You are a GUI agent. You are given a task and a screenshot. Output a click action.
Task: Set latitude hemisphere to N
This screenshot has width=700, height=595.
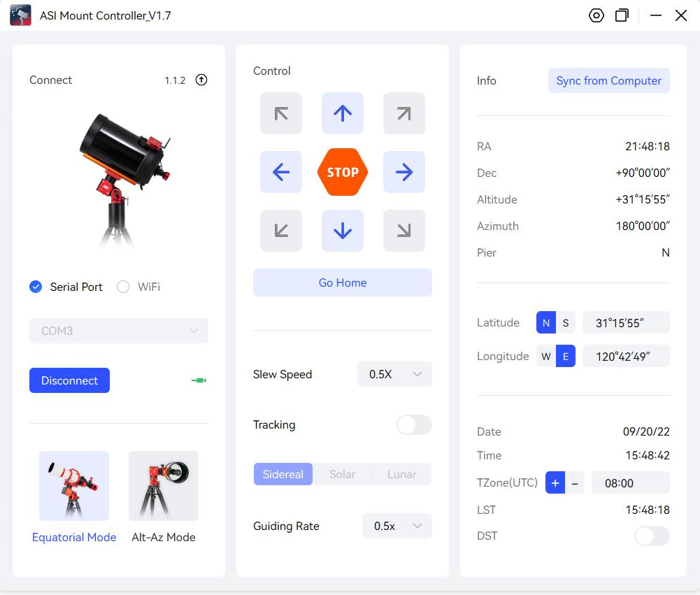546,323
